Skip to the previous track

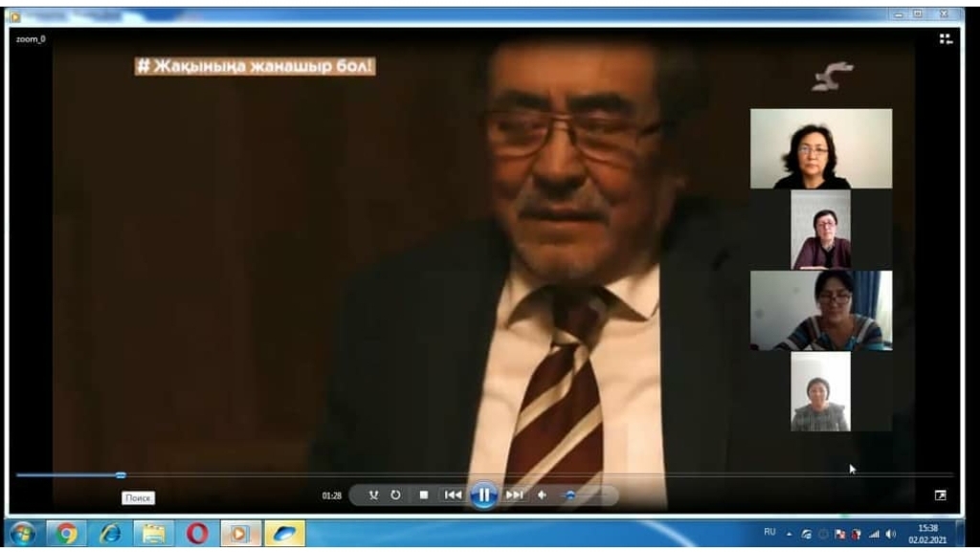(453, 495)
